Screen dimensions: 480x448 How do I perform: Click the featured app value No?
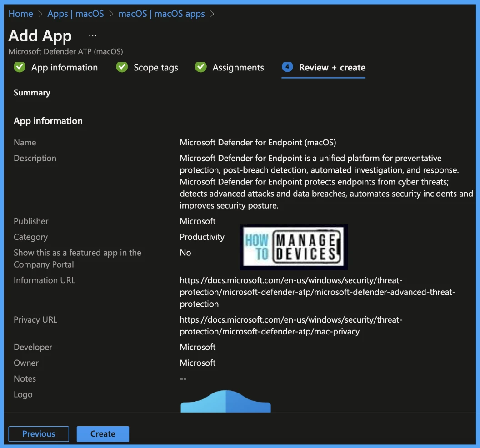coord(185,253)
